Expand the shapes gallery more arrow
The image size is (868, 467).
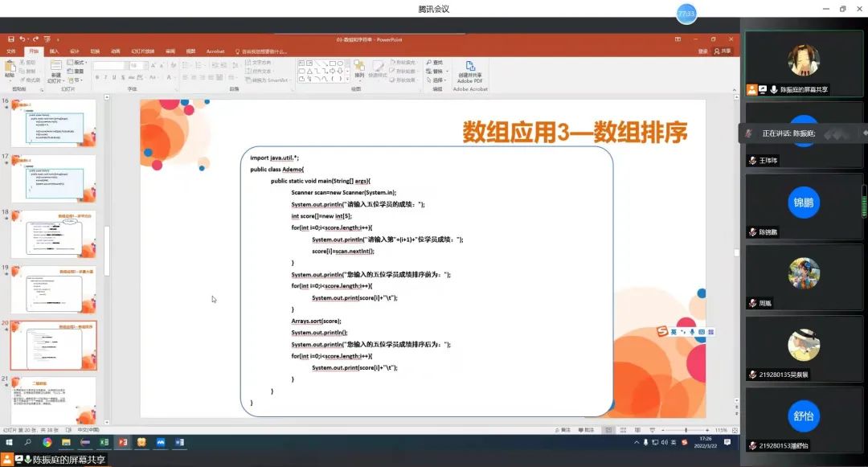click(x=346, y=79)
